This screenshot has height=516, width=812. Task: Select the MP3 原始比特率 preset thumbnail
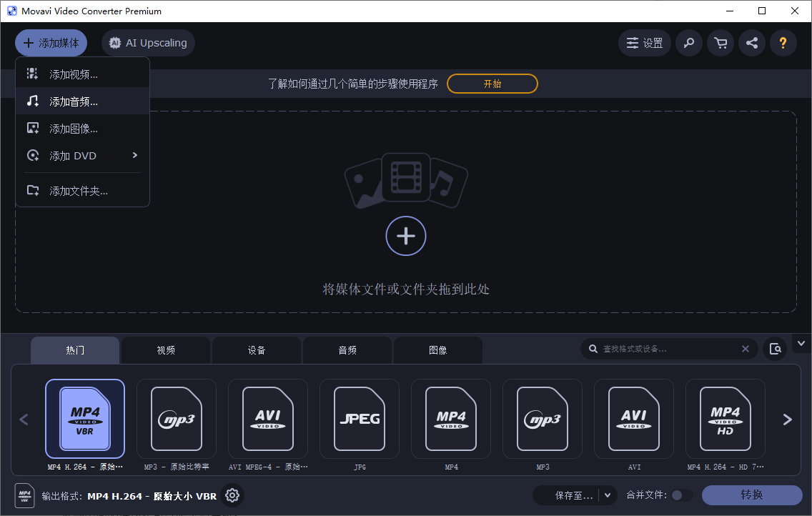pyautogui.click(x=177, y=419)
